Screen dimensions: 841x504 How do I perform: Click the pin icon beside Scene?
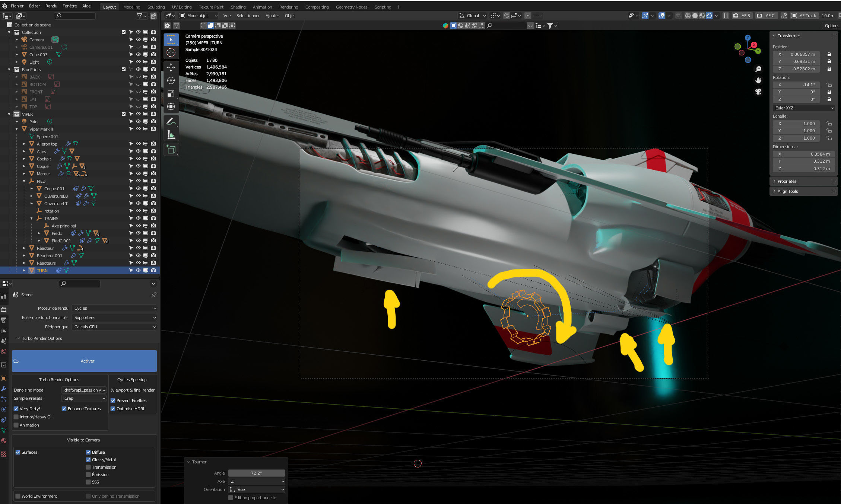[154, 295]
